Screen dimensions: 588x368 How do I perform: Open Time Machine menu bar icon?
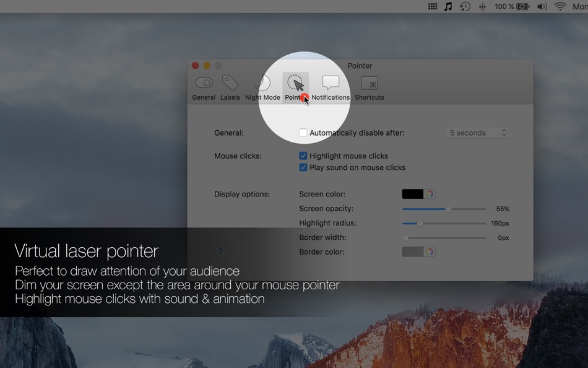point(465,6)
